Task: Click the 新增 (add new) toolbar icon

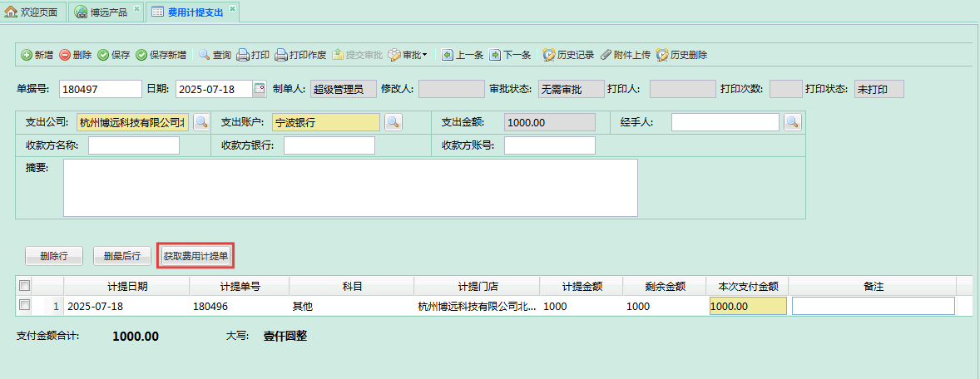Action: [27, 55]
